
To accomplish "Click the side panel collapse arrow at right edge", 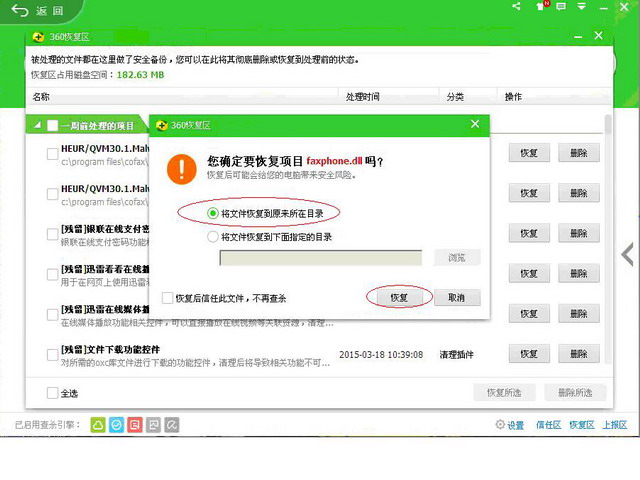I will click(627, 254).
